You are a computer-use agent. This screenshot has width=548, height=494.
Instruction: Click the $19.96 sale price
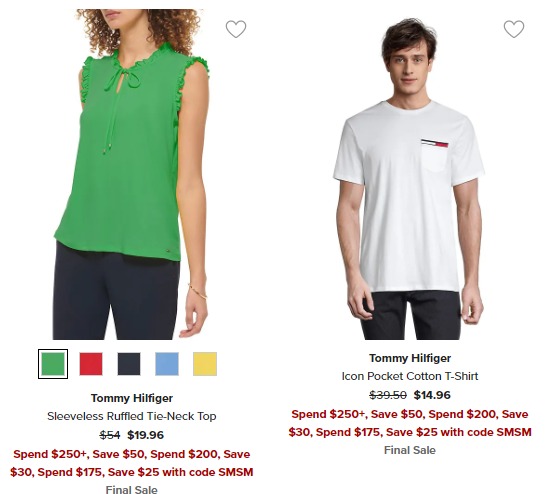click(145, 435)
